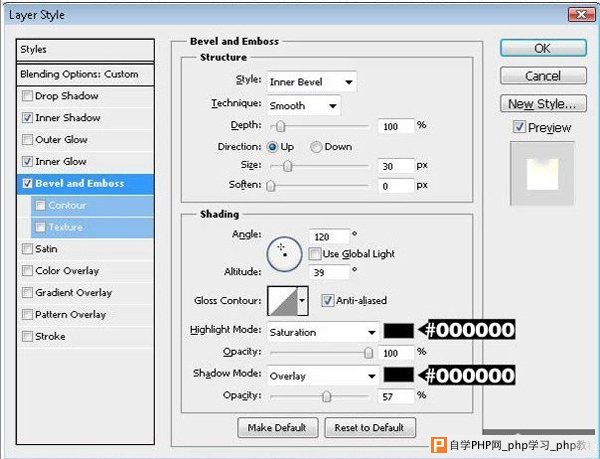The image size is (600, 459).
Task: Select the Styles panel entry
Action: pyautogui.click(x=85, y=50)
